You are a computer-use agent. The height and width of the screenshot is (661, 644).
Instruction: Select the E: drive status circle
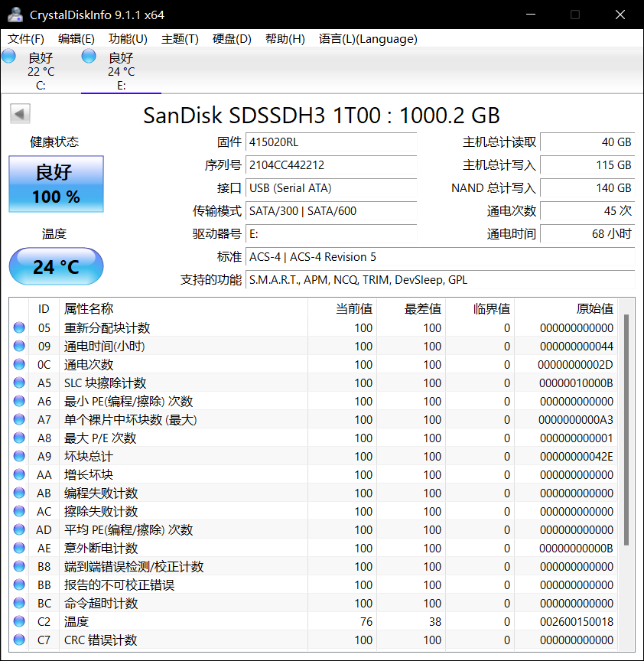coord(89,56)
